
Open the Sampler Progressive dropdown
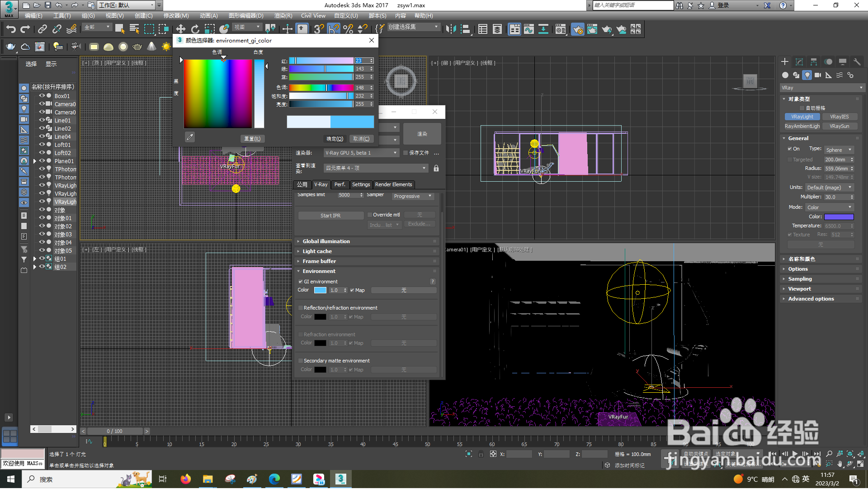pyautogui.click(x=412, y=196)
